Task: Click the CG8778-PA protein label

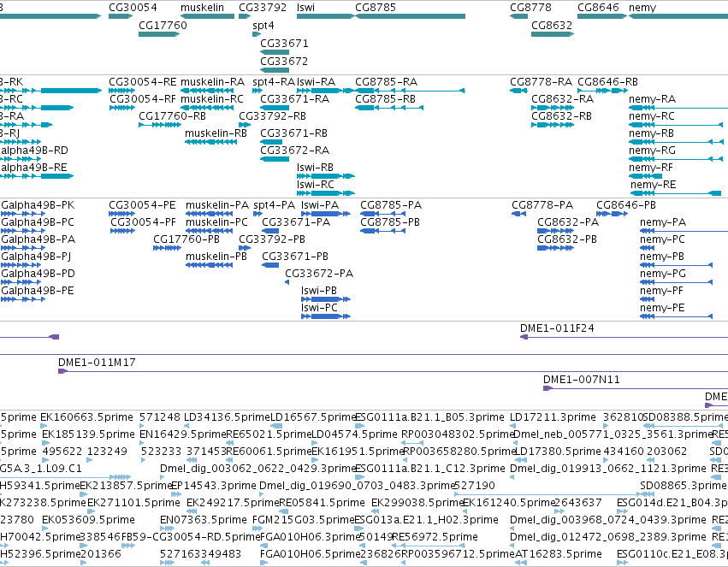Action: [542, 205]
